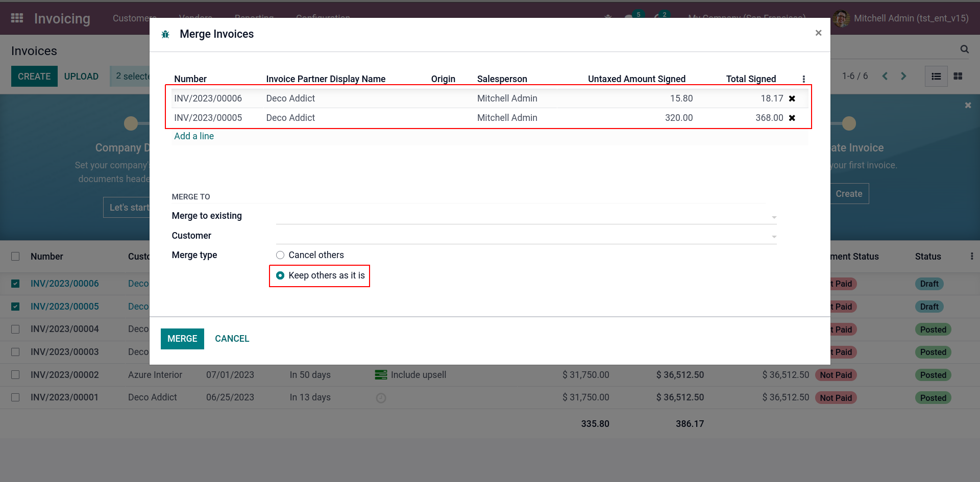Viewport: 980px width, 482px height.
Task: Open activity icon for INV/2023/00002
Action: 381,375
